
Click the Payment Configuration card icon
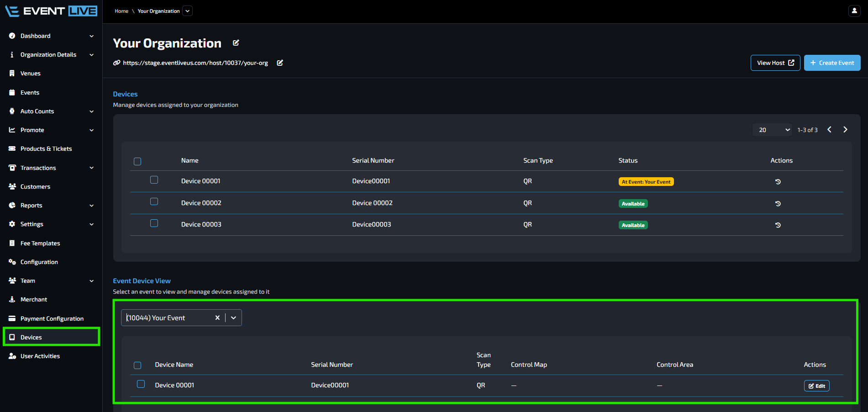pyautogui.click(x=12, y=319)
